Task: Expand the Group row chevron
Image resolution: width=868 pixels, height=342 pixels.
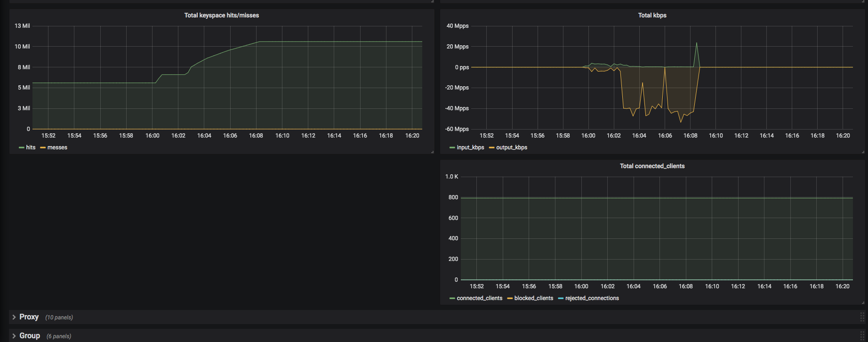Action: pos(14,336)
